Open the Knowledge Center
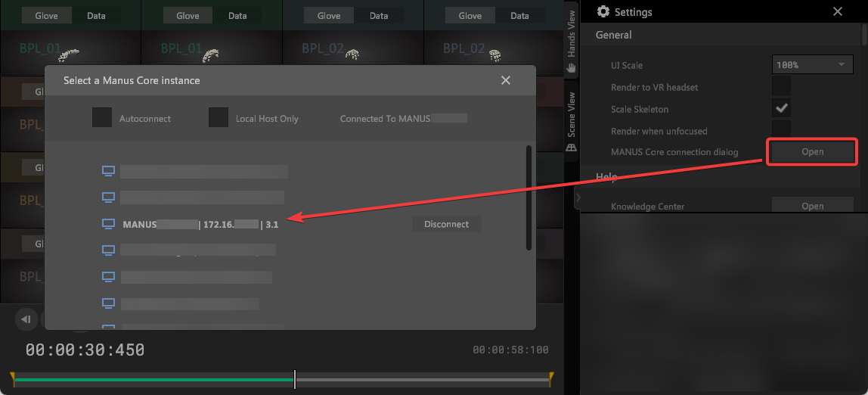Viewport: 868px width, 395px height. coord(812,206)
